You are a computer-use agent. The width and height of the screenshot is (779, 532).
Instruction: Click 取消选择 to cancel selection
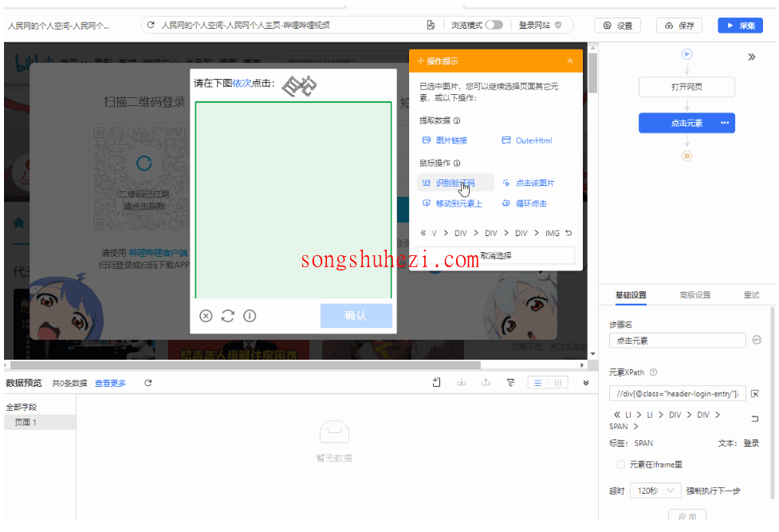pos(496,255)
